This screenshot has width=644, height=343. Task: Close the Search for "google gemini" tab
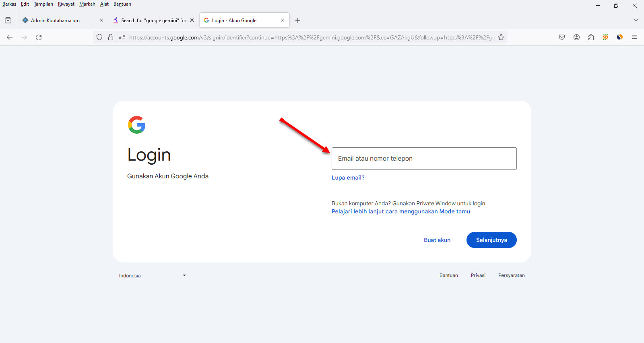pos(192,20)
